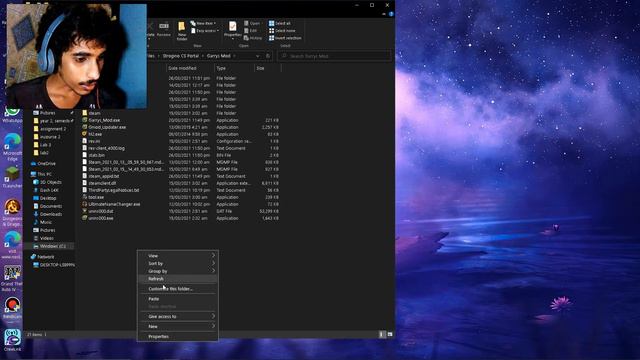Open Downloads in the navigation pane
The height and width of the screenshot is (360, 640).
(48, 214)
